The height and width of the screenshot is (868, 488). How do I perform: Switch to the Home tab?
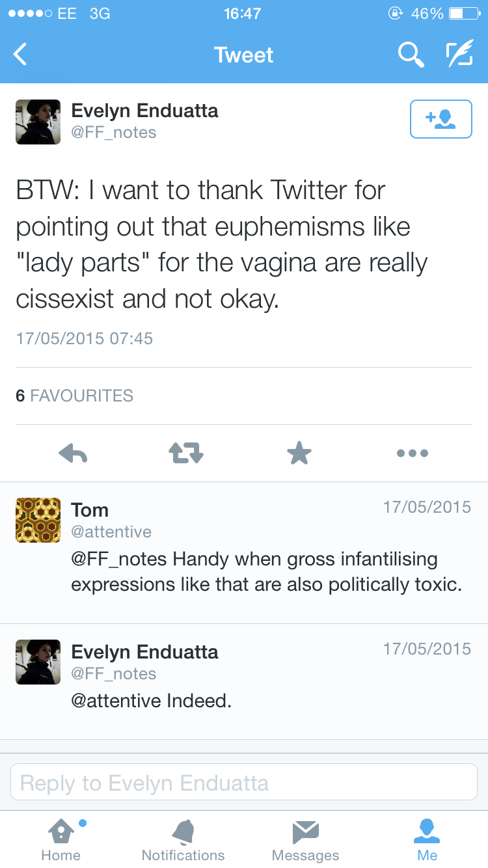[61, 839]
